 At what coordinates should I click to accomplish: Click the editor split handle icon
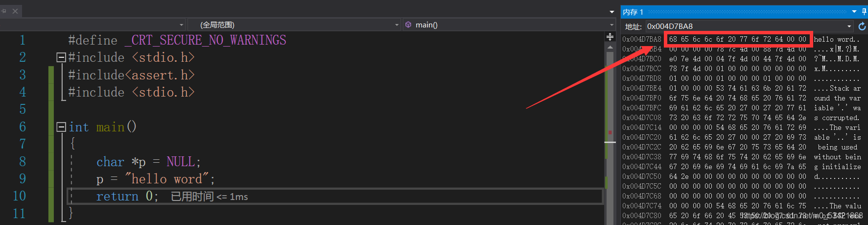(x=610, y=37)
